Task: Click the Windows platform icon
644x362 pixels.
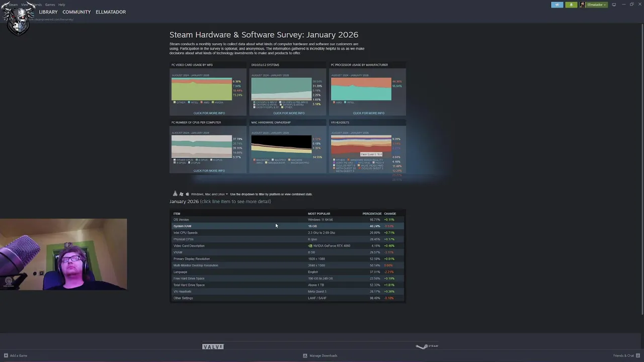Action: coord(181,194)
